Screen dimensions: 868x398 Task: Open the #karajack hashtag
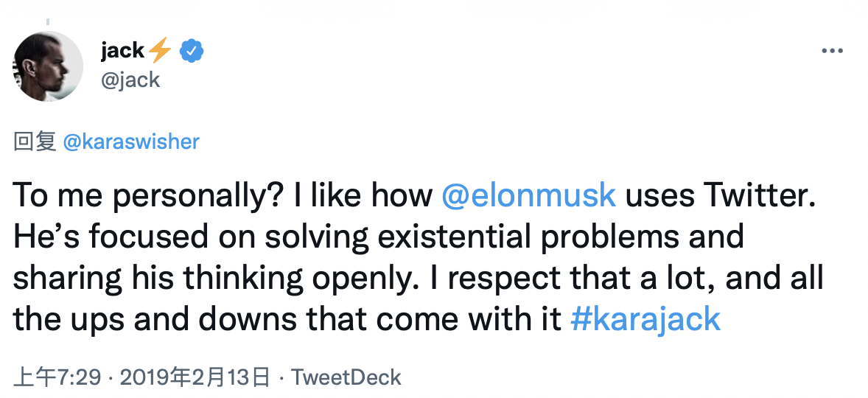coord(645,319)
